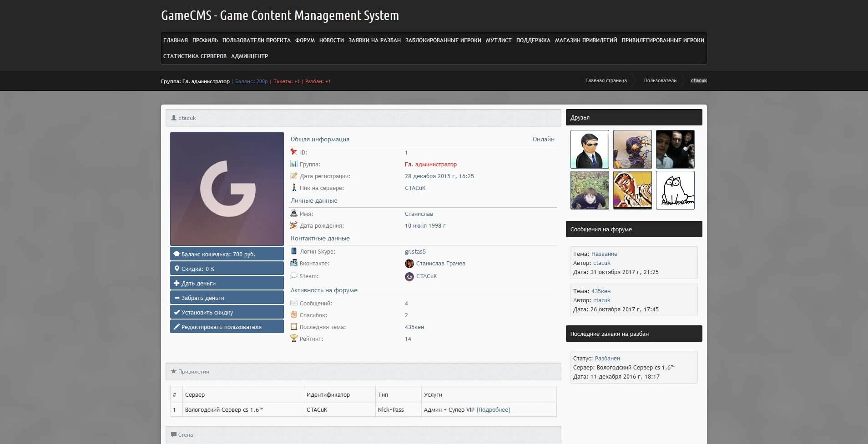The image size is (868, 444).
Task: Click the Steam avatar icon beside CTACuK
Action: click(409, 276)
